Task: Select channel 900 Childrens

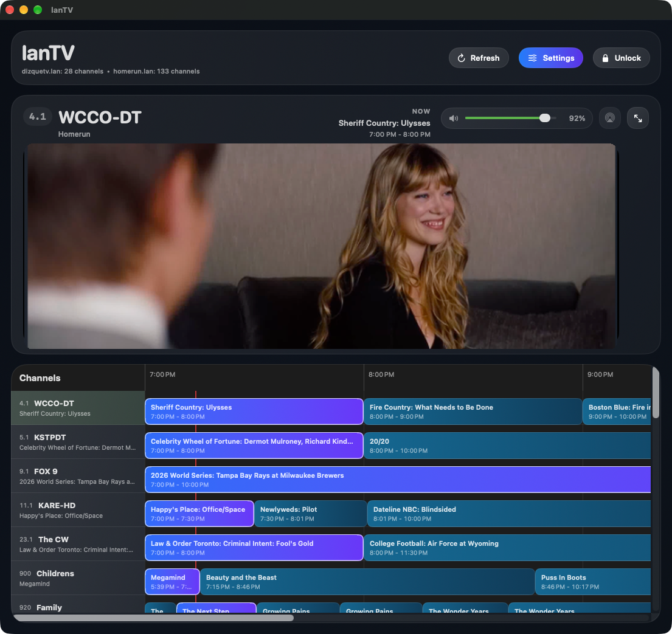Action: (x=78, y=578)
